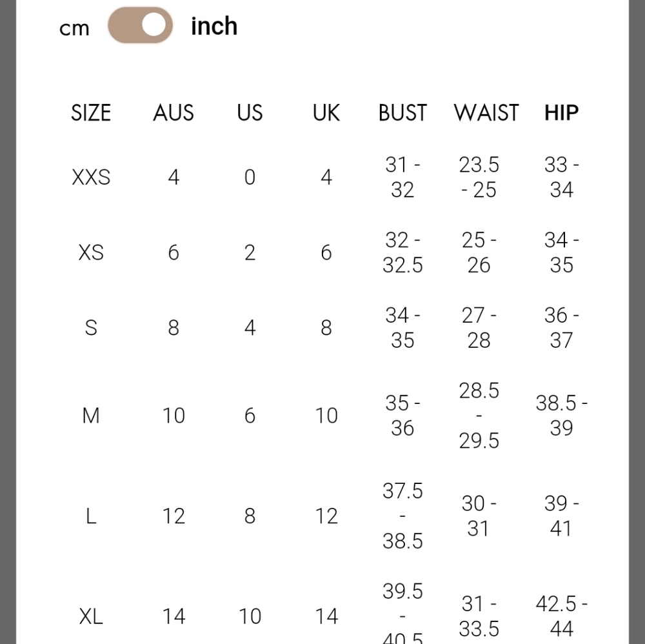Click the 38.5 - 39 hip measurement
This screenshot has width=645, height=644.
(x=562, y=415)
